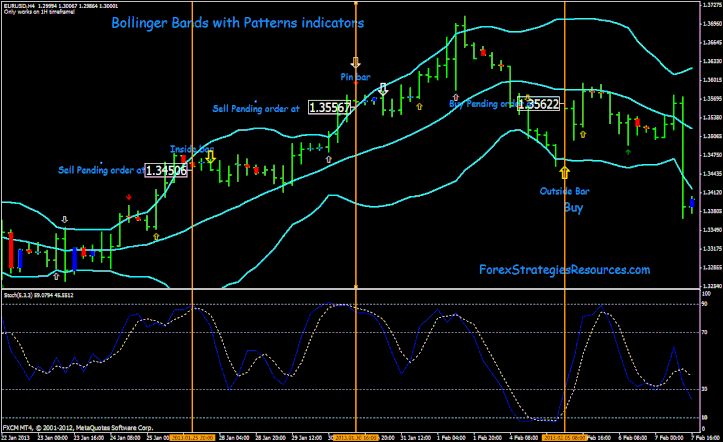Click the 7 Feb 16:00 time label
723x442 pixels.
point(705,437)
